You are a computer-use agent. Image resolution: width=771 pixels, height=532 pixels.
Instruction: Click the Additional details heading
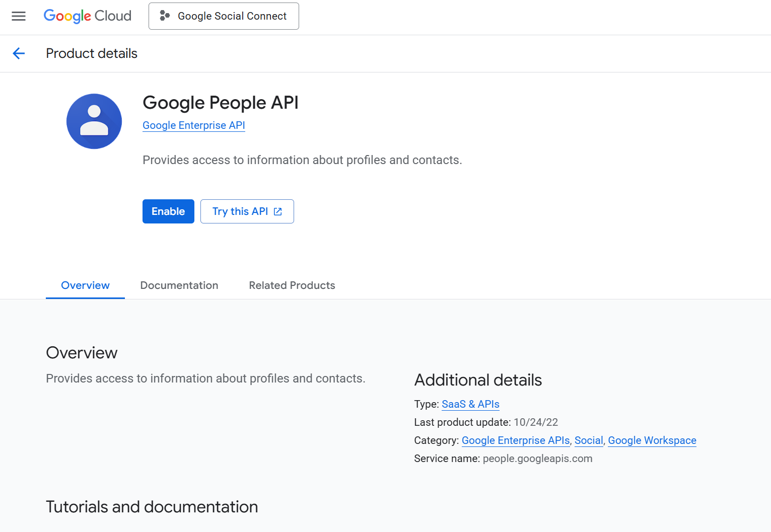click(478, 380)
